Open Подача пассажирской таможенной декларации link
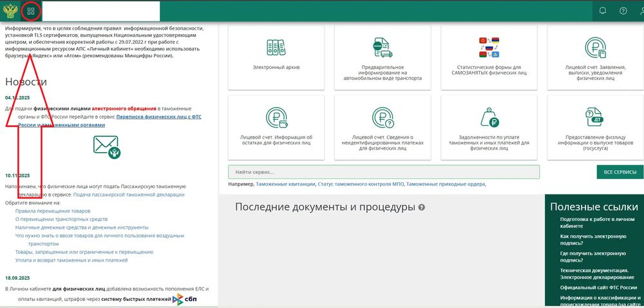This screenshot has height=308, width=644. coord(129,195)
